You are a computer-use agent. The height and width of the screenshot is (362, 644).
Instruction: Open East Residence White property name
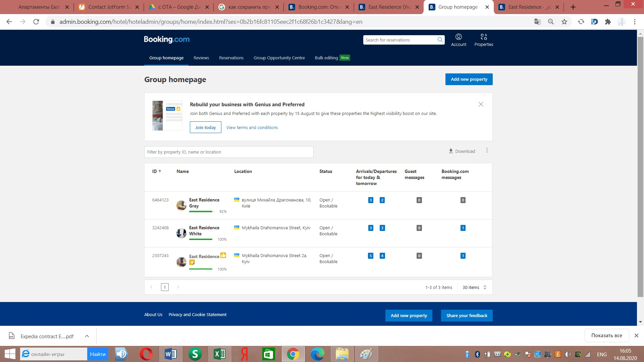click(x=204, y=231)
